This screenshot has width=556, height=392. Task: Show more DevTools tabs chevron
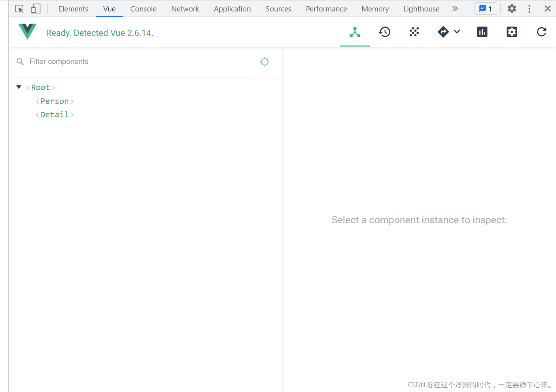[x=455, y=8]
